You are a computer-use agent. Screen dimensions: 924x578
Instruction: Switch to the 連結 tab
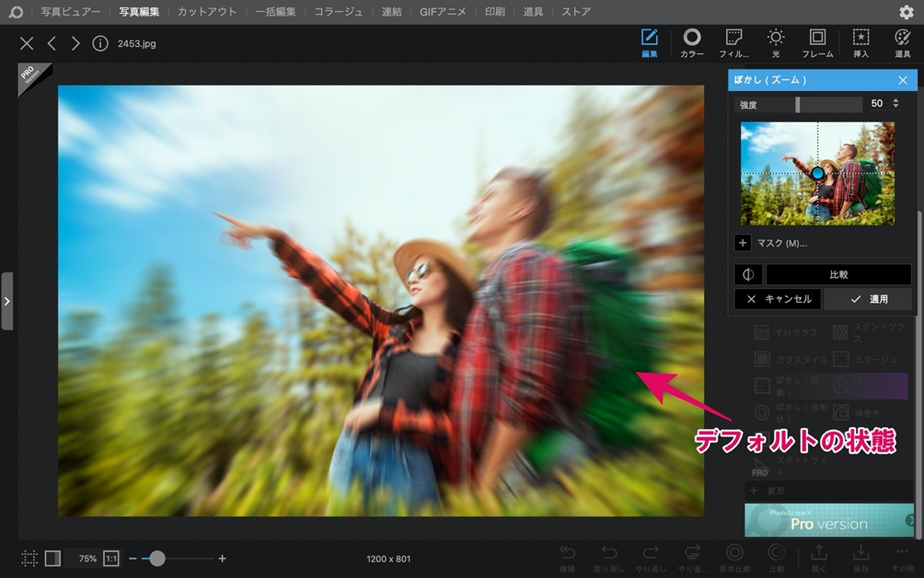point(392,12)
